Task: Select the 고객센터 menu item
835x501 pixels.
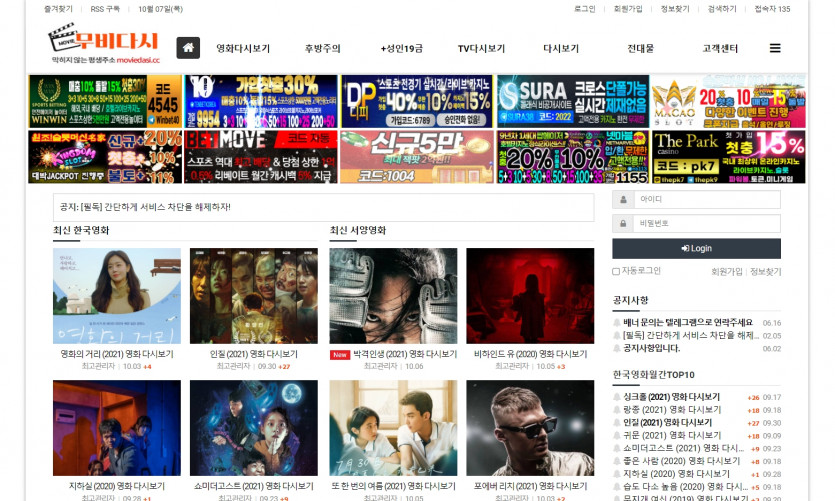Action: point(720,48)
